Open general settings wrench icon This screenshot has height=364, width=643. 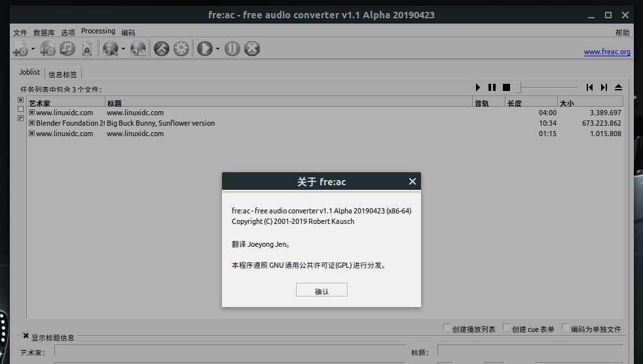tap(162, 49)
